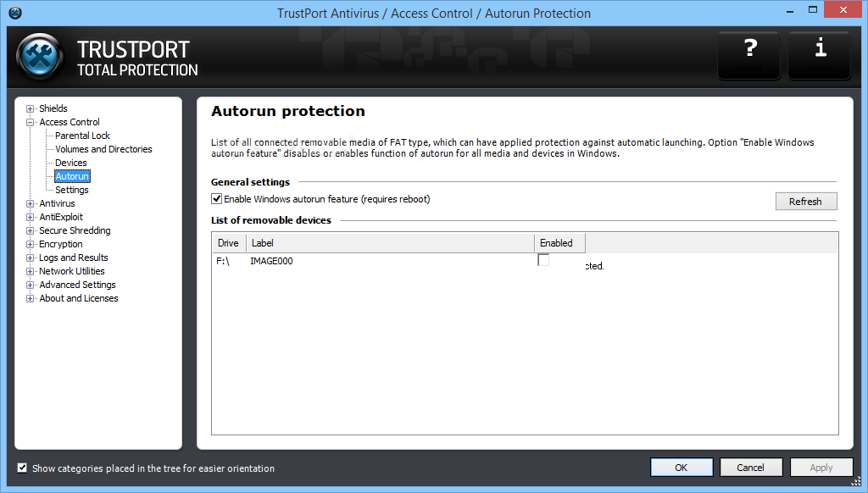Collapse the Access Control tree node

point(31,122)
